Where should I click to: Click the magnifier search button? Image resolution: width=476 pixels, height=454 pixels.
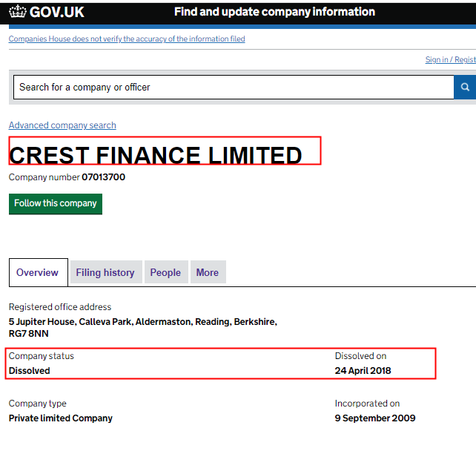tap(465, 88)
